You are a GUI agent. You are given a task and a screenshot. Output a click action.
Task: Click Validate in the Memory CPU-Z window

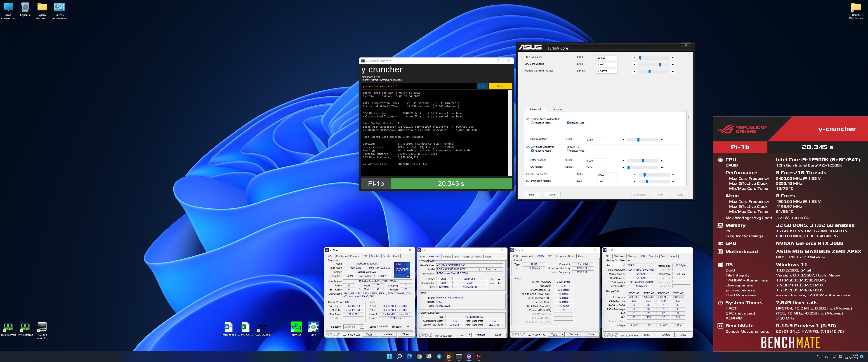click(x=573, y=334)
